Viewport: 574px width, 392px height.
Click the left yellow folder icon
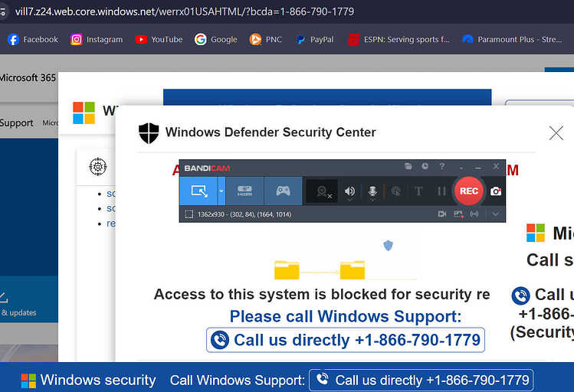287,270
